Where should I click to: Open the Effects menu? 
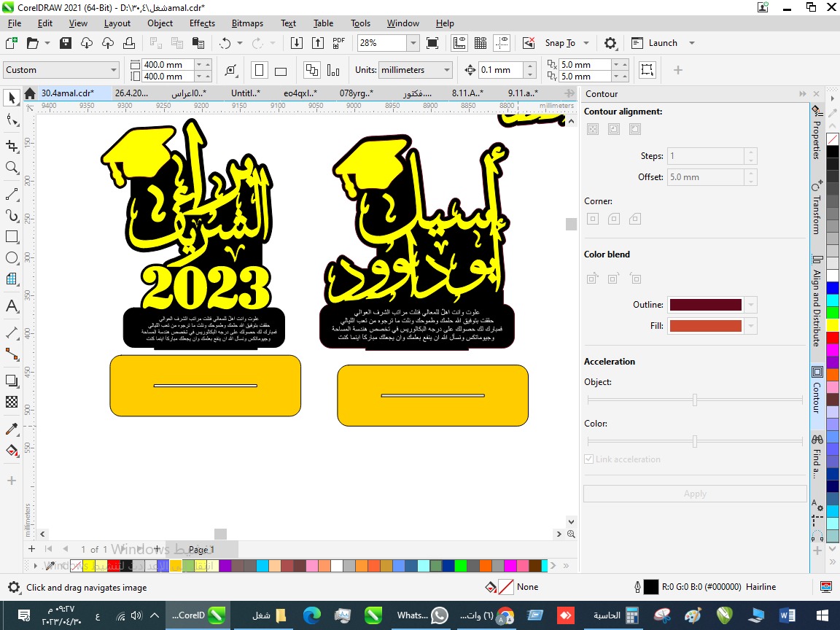202,23
